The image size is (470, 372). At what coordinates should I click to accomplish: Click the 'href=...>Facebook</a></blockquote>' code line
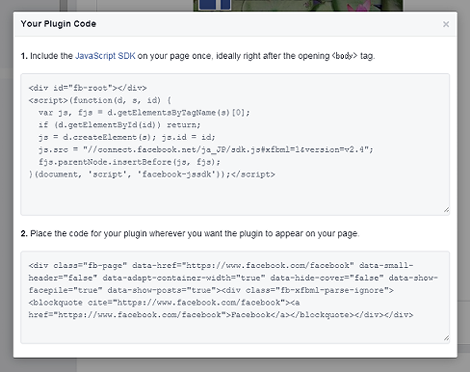(221, 315)
